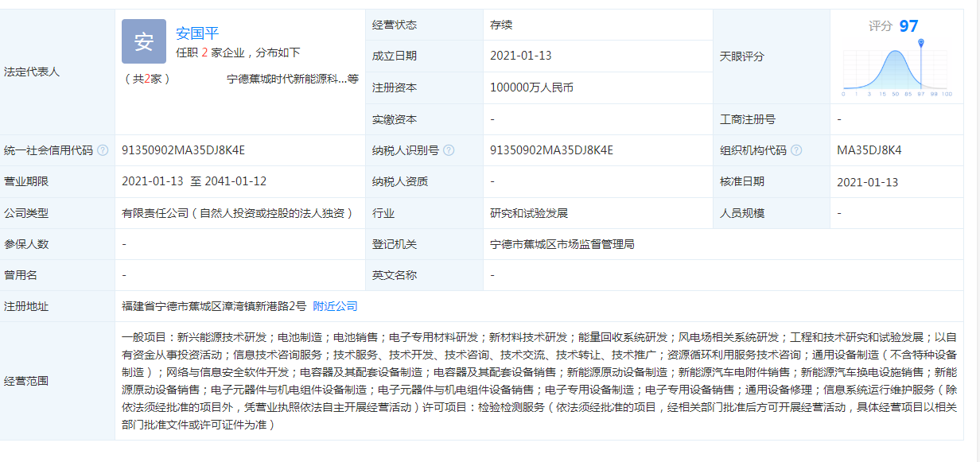The width and height of the screenshot is (980, 462).
Task: Click the 公司类型 label
Action: (26, 213)
